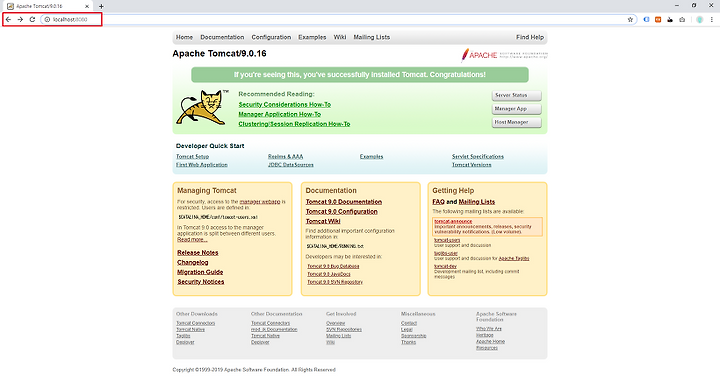Open the FAQ link under Getting Help
The image size is (720, 389).
coord(439,202)
